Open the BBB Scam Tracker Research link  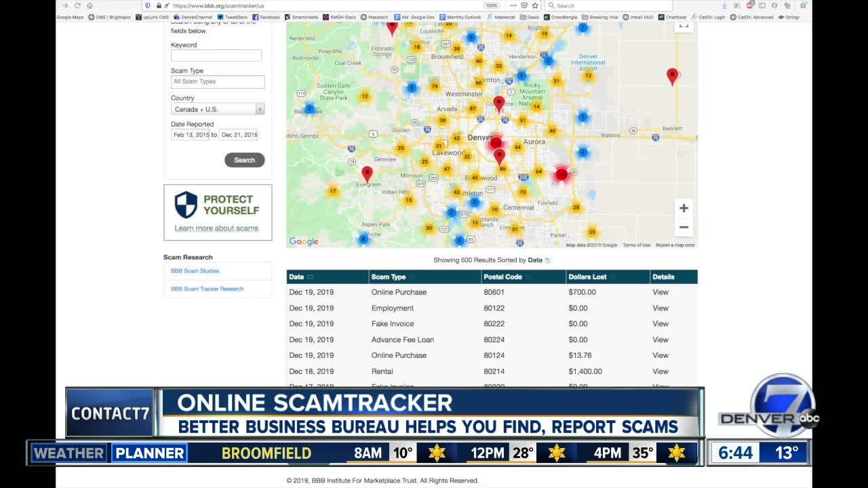(207, 289)
